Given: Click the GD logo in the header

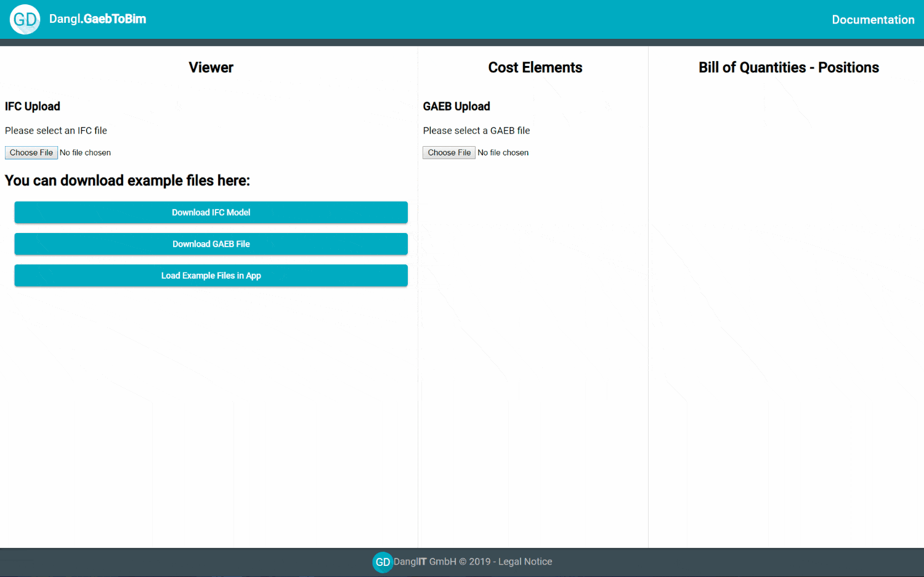Looking at the screenshot, I should (25, 19).
